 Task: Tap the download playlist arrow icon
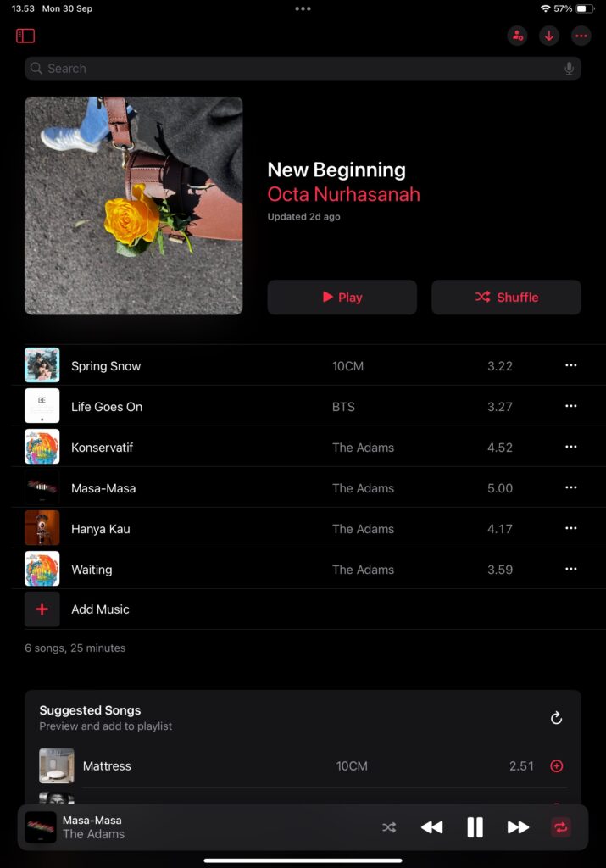pos(549,36)
